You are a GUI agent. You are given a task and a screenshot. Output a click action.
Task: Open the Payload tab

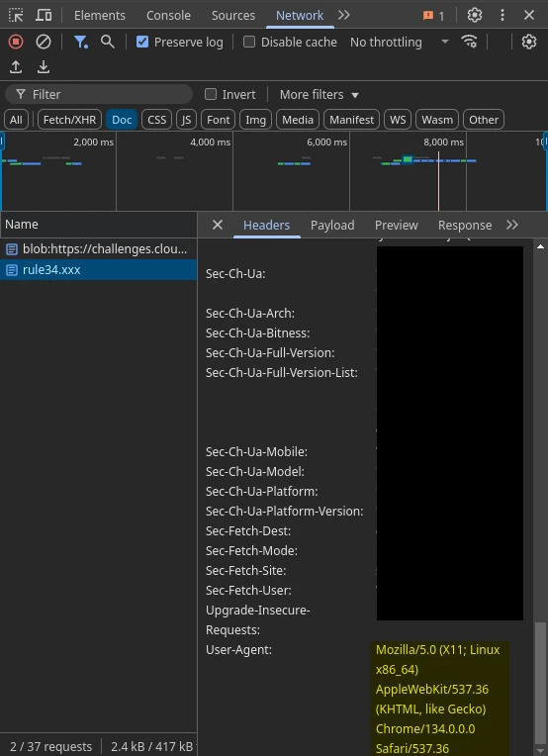pos(332,226)
